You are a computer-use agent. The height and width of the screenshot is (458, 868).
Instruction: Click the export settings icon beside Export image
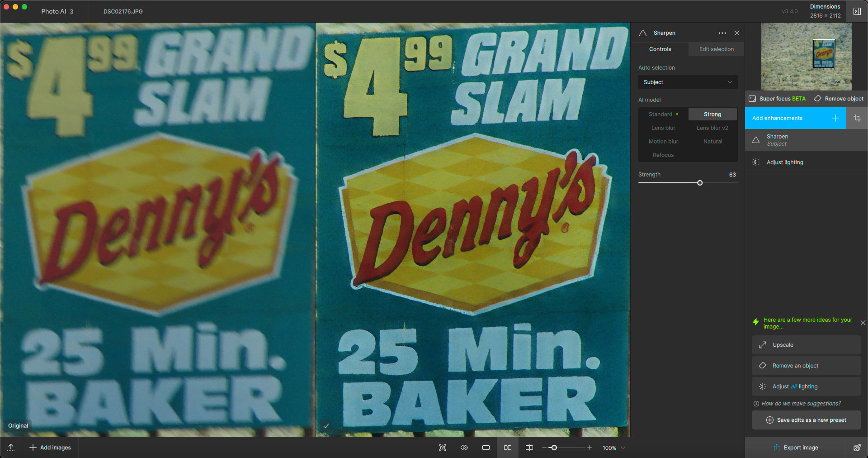click(x=857, y=448)
